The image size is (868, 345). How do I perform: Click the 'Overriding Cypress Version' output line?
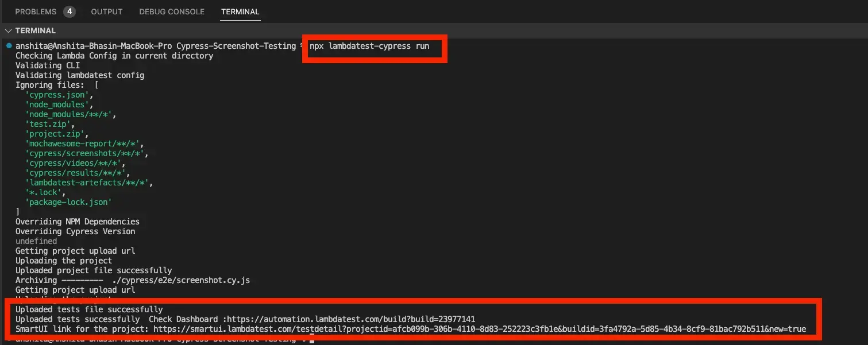74,231
